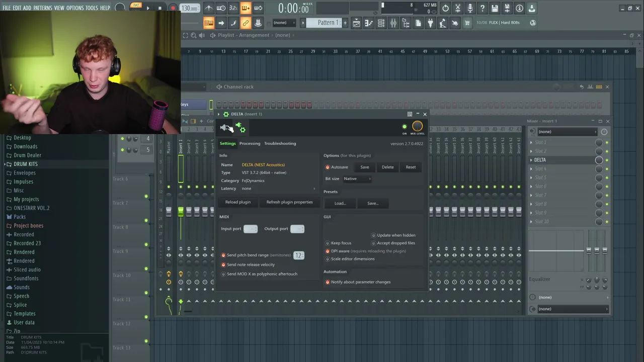
Task: Click the Reload plugin button
Action: [238, 202]
